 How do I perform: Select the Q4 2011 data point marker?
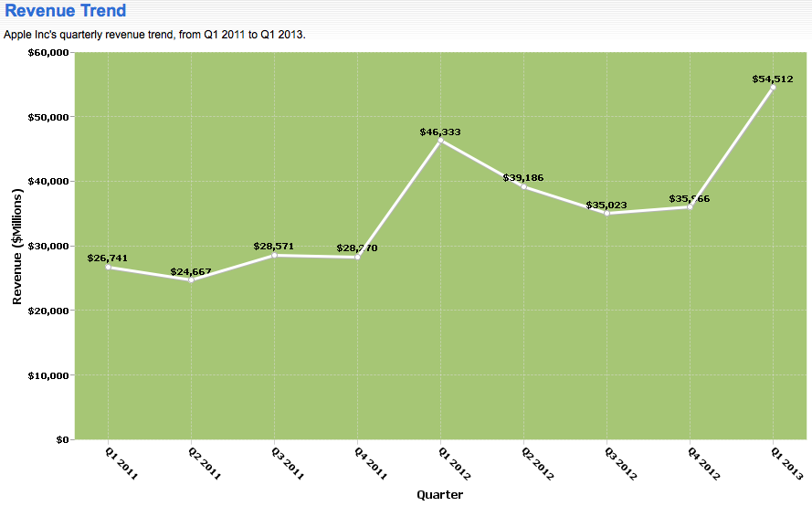357,257
